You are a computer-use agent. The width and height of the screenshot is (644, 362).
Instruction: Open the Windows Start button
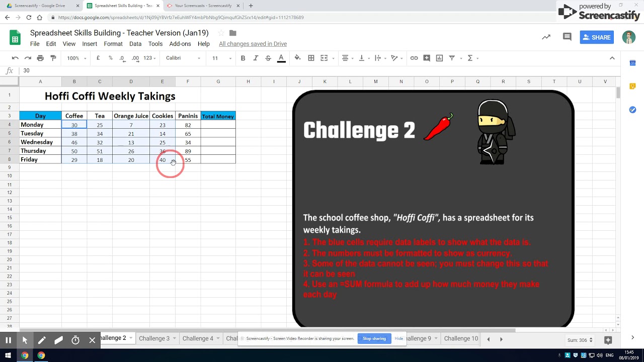click(x=8, y=355)
